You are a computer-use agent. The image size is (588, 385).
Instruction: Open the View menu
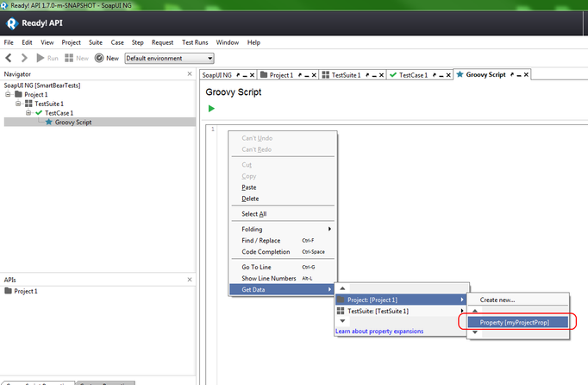click(x=47, y=42)
